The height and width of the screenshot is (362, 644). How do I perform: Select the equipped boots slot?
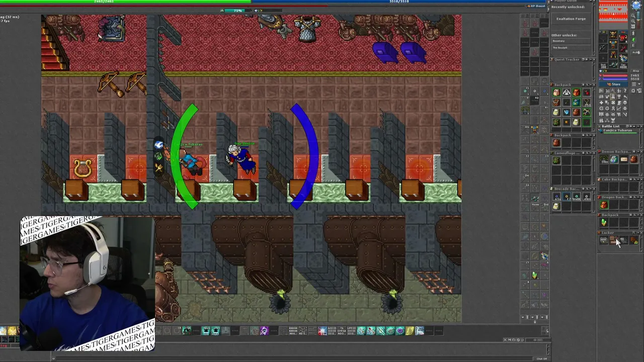coord(613,64)
